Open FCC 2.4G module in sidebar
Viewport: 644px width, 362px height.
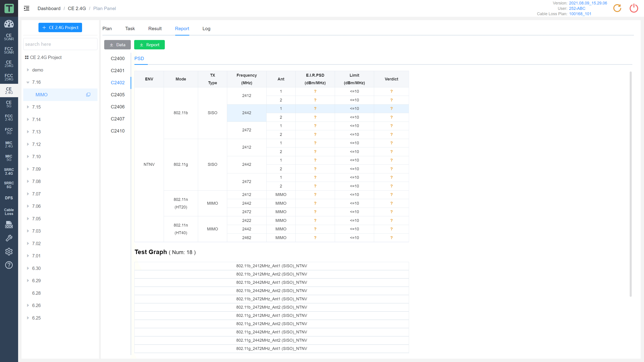[9, 117]
